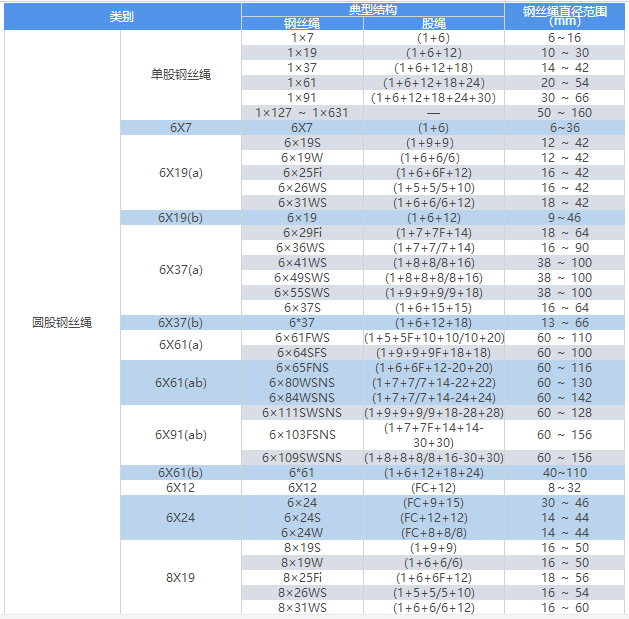Select the 1×127 ~ 1×631 cell
629x619 pixels.
[x=302, y=112]
